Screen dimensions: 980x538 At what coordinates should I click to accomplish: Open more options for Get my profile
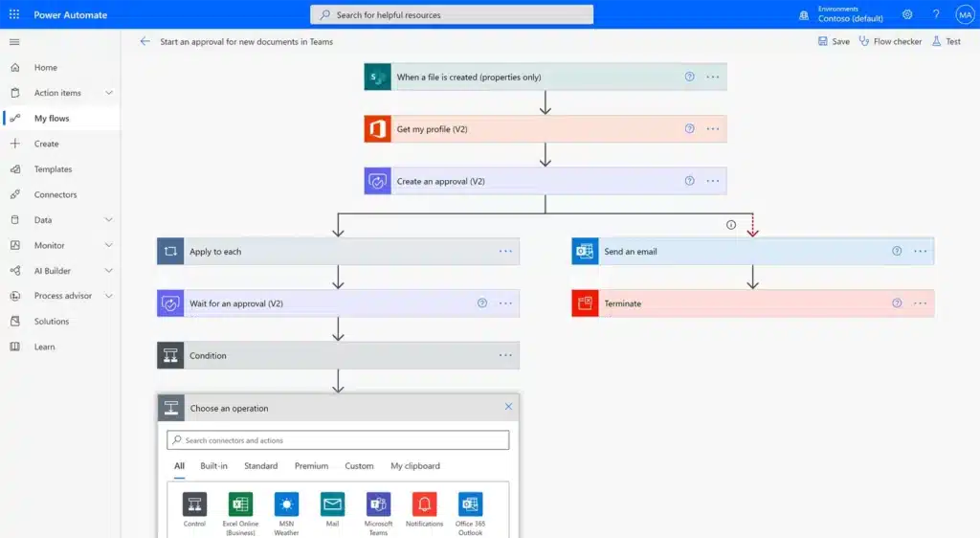tap(712, 128)
